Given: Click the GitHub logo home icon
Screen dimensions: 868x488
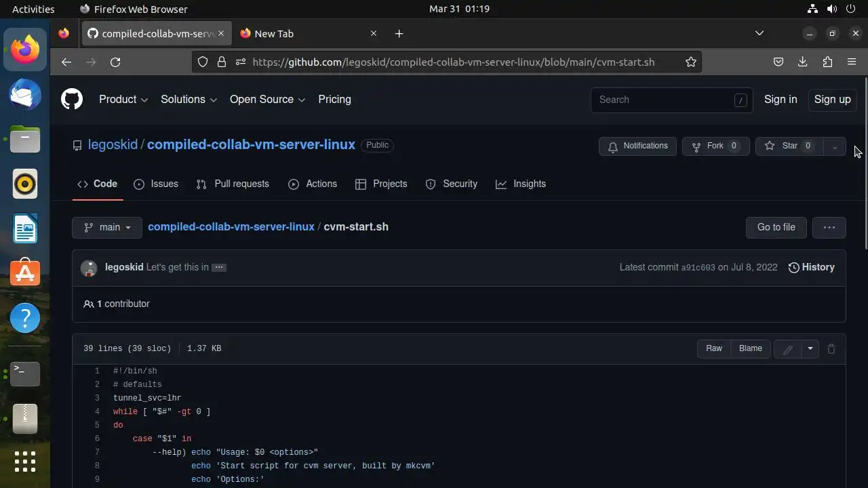Looking at the screenshot, I should point(72,99).
